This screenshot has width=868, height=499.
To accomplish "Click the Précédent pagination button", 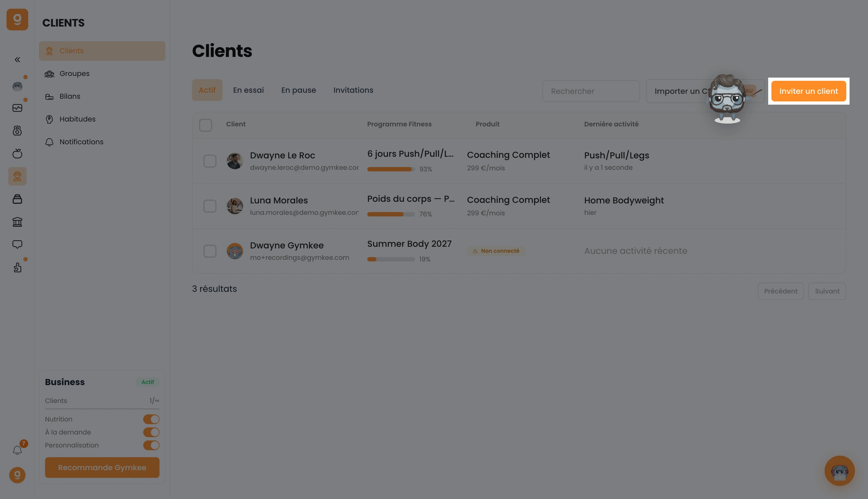I will click(780, 291).
